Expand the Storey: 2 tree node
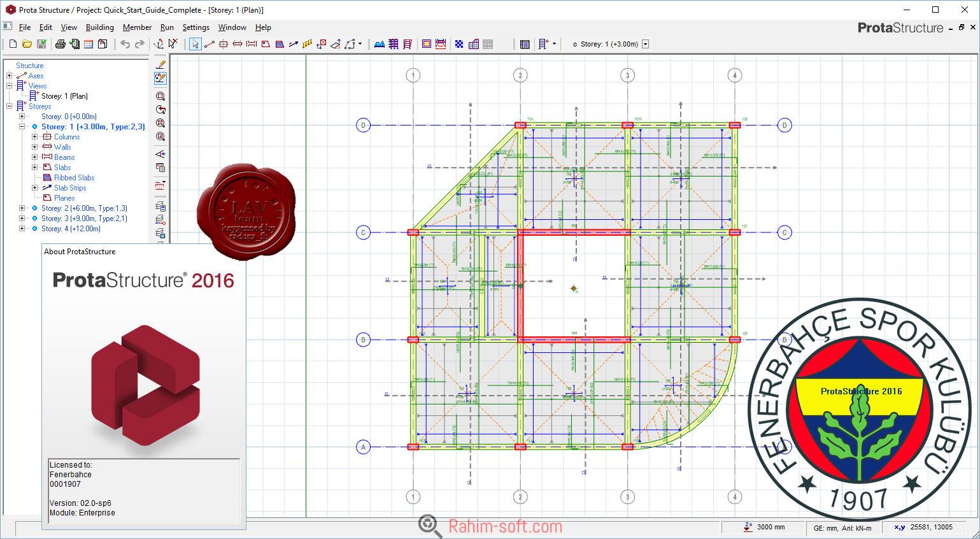980x539 pixels. click(x=22, y=208)
